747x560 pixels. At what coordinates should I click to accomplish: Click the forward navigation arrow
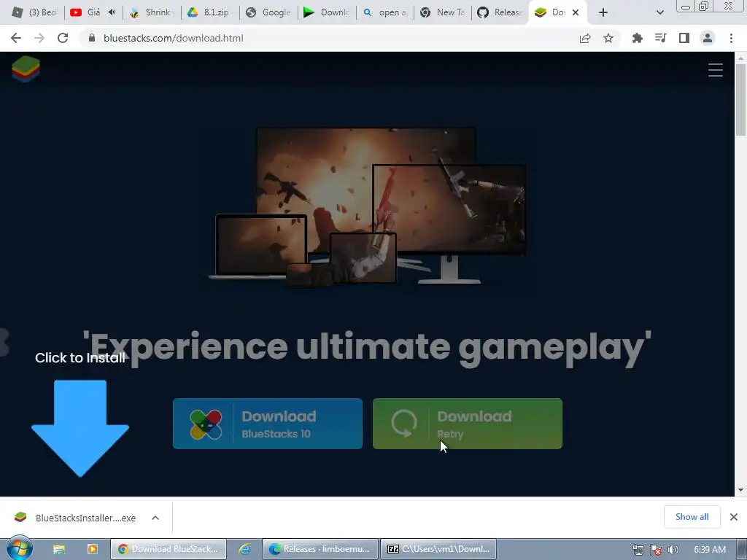[39, 38]
